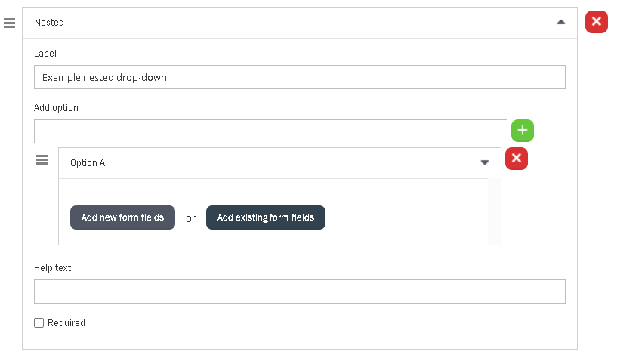
Task: Click the 'Label' field caption
Action: point(45,54)
